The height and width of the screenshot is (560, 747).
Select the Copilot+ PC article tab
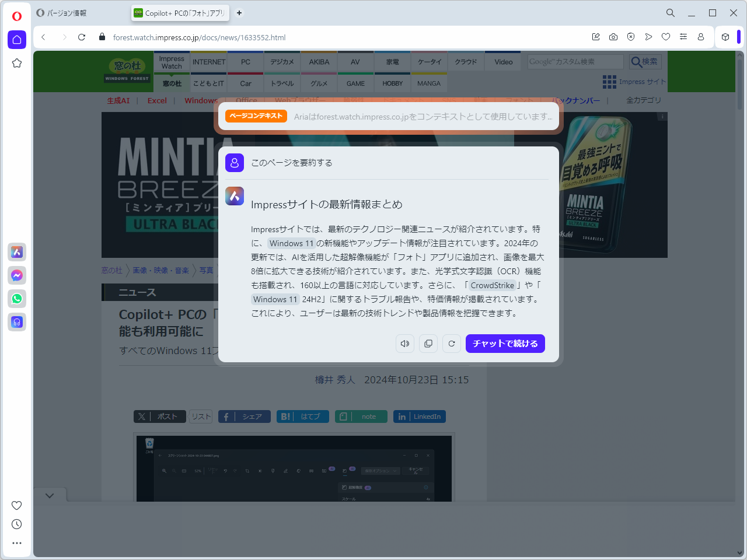pos(179,12)
